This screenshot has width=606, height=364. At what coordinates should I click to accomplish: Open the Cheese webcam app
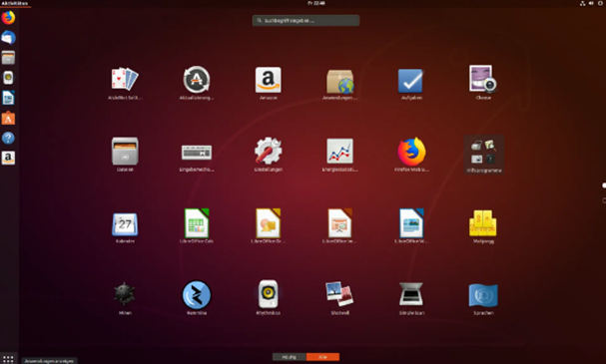(x=483, y=83)
